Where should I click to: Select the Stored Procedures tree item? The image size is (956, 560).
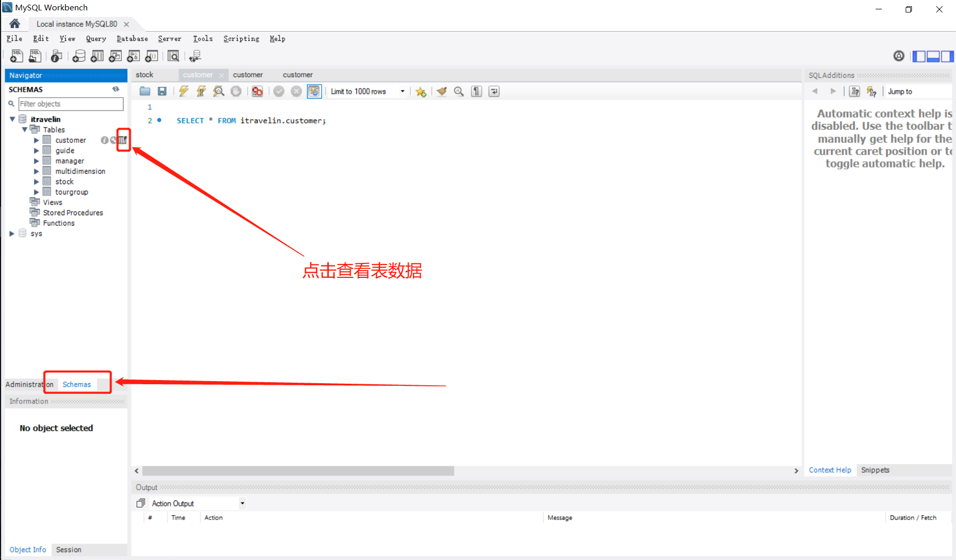click(73, 213)
